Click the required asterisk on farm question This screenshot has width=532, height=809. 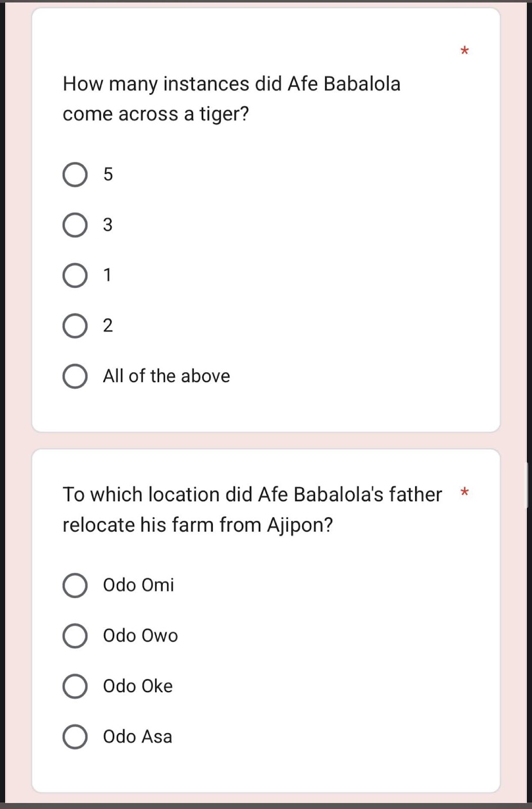(465, 492)
